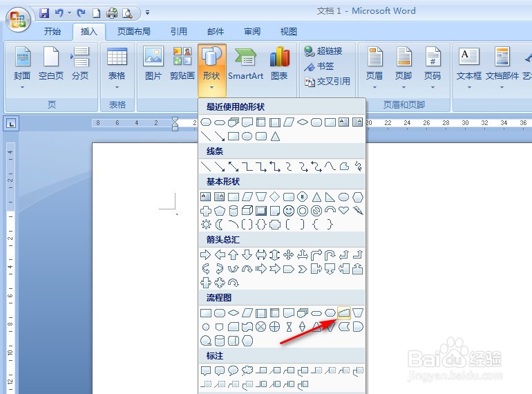Select the cube shape in 基本形状
The height and width of the screenshot is (394, 532).
(x=247, y=211)
